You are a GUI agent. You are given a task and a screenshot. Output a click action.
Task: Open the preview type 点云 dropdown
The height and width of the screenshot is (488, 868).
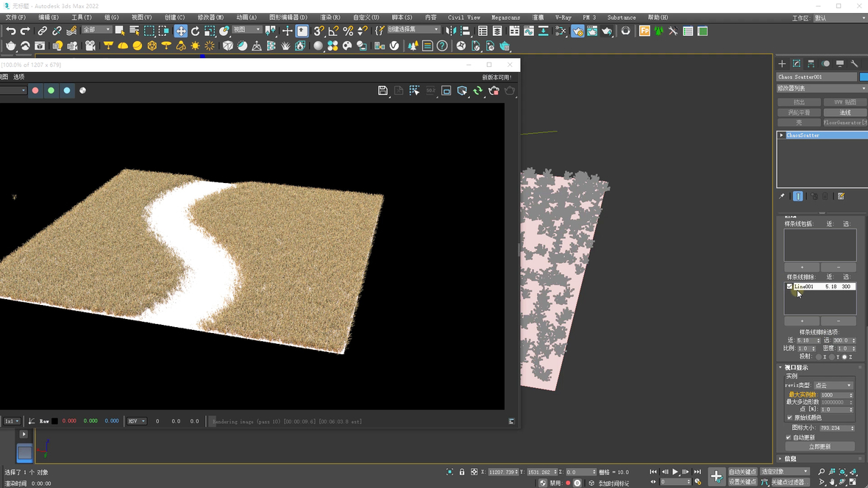click(x=833, y=385)
